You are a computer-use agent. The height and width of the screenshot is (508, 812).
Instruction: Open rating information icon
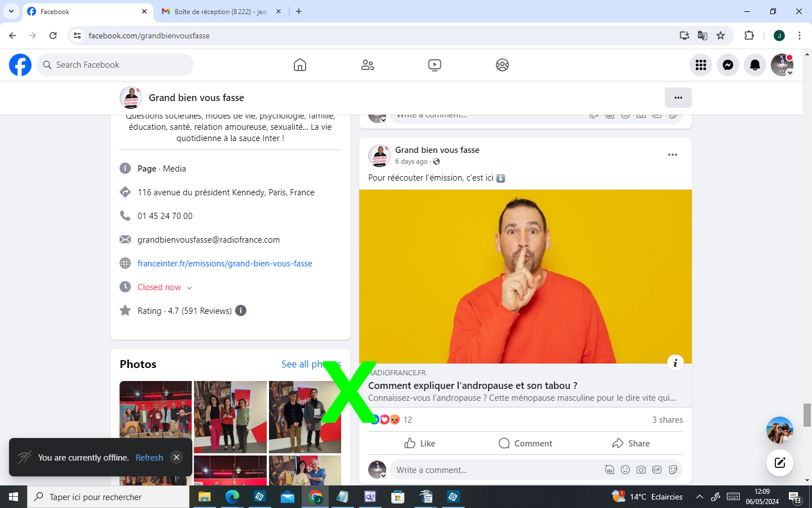(x=241, y=310)
